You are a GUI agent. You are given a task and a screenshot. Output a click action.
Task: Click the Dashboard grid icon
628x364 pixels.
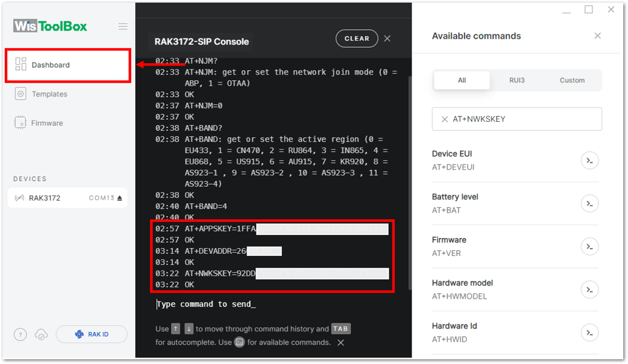pyautogui.click(x=20, y=64)
